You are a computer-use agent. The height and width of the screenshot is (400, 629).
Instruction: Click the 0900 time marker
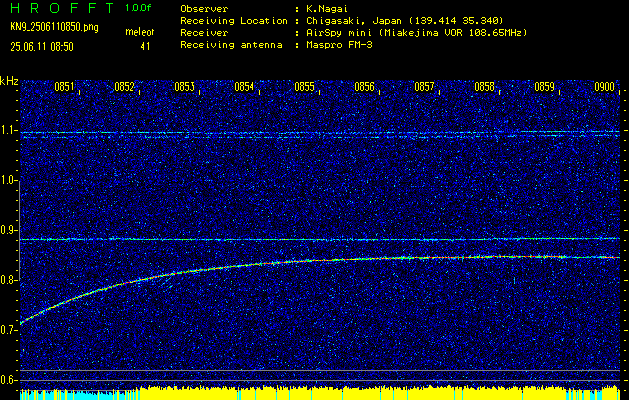point(605,87)
